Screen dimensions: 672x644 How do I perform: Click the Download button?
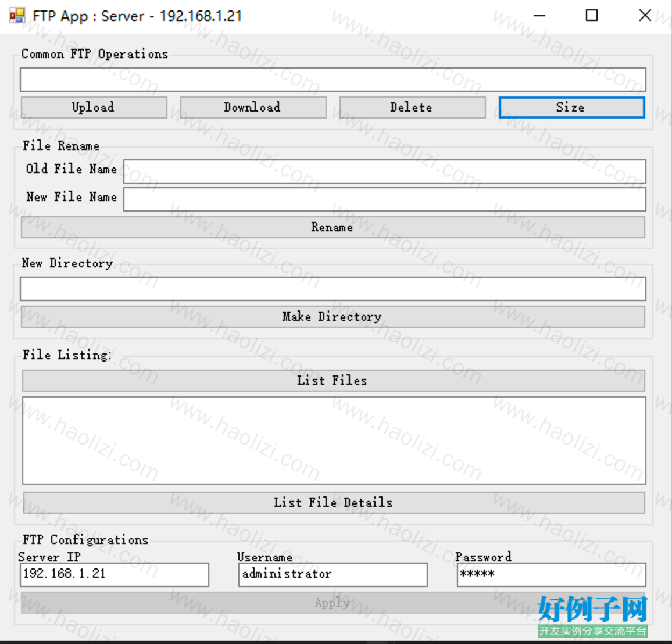click(253, 107)
